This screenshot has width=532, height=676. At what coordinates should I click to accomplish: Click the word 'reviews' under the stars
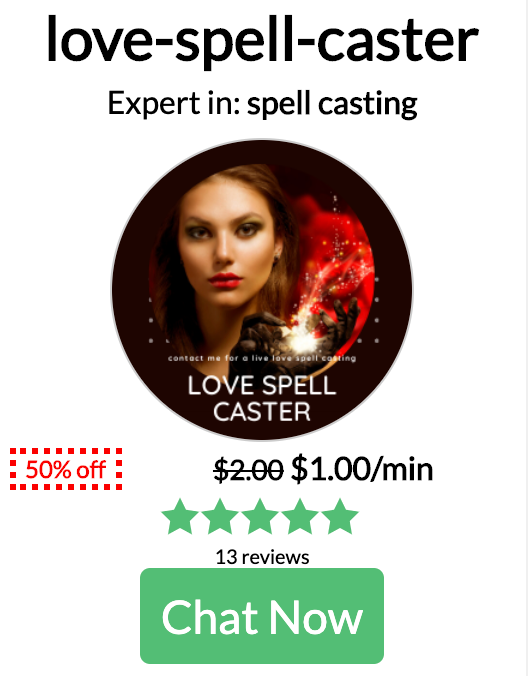[275, 557]
